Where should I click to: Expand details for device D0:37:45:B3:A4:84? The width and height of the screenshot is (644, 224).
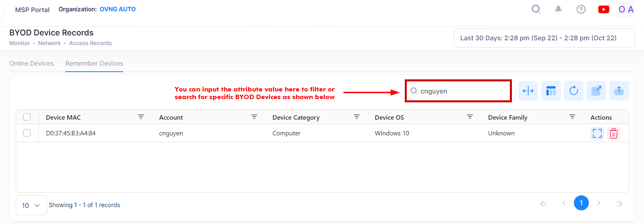pyautogui.click(x=597, y=133)
